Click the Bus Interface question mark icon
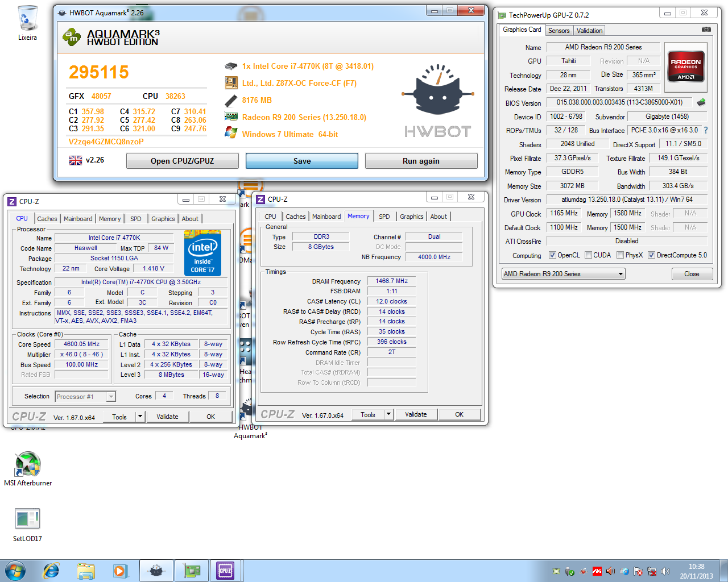 [706, 130]
